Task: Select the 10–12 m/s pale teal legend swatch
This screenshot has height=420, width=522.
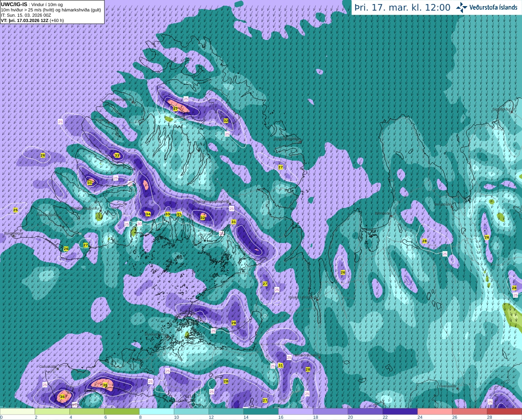Action: [192, 411]
